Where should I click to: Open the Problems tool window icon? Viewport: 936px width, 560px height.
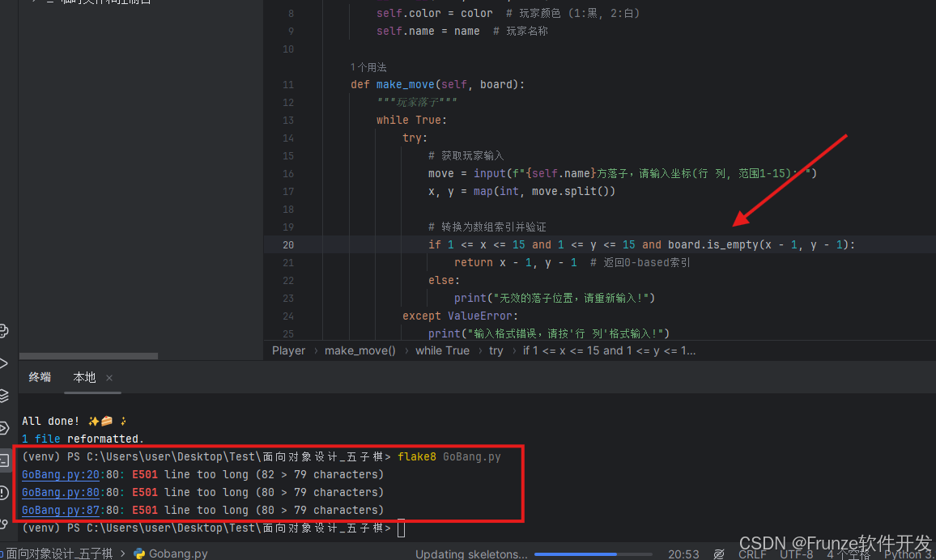click(x=3, y=493)
